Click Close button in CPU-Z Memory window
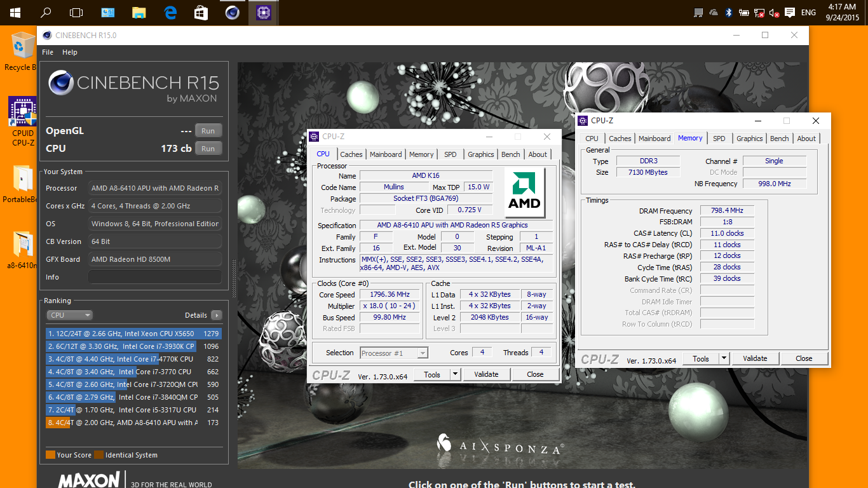Viewport: 868px width, 488px height. pos(804,358)
